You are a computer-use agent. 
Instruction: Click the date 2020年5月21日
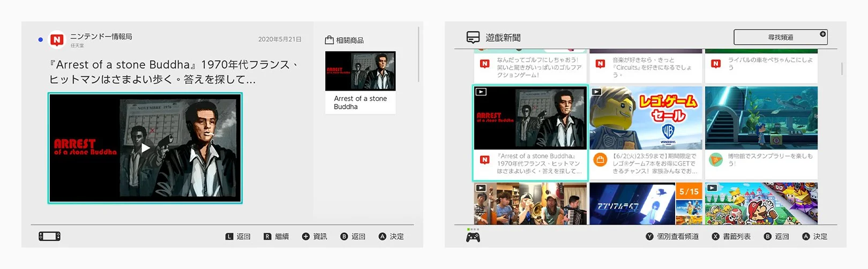pyautogui.click(x=280, y=39)
